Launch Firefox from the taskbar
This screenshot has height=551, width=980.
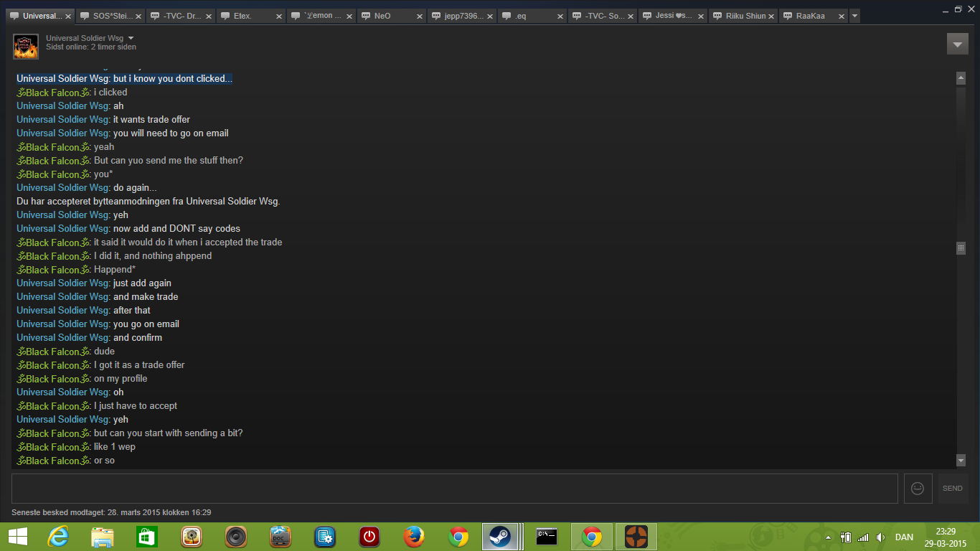413,537
